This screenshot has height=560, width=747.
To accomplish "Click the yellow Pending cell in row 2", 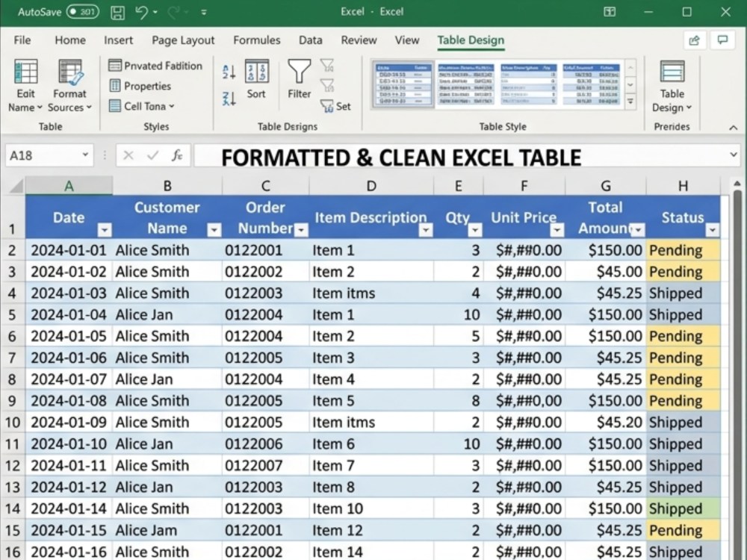I will 684,250.
